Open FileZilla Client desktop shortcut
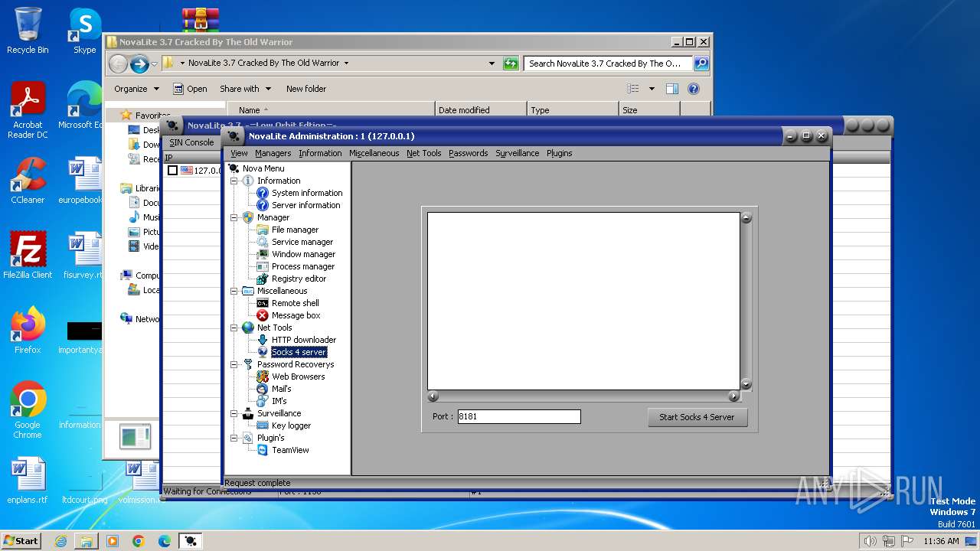 [x=28, y=256]
